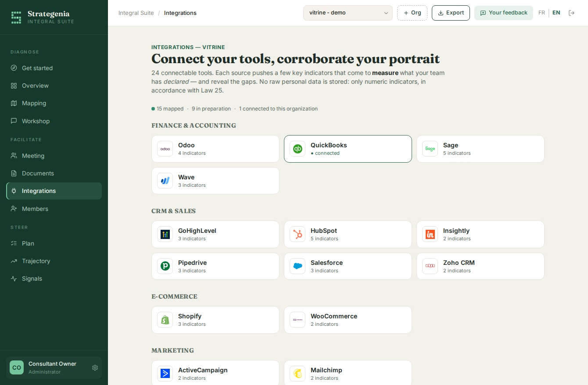The width and height of the screenshot is (588, 385).
Task: Click the Workshop chat icon
Action: 14,121
